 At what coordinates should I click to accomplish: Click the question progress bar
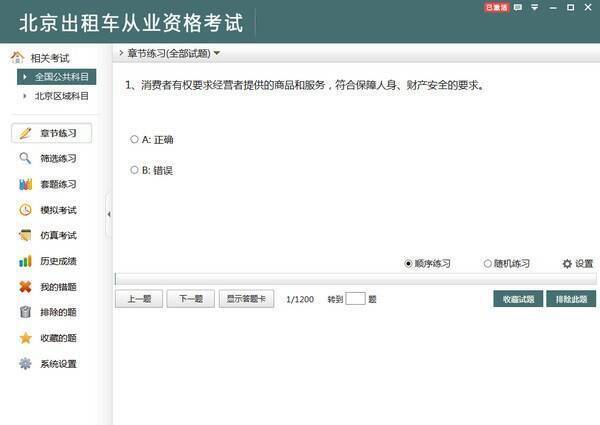click(355, 279)
